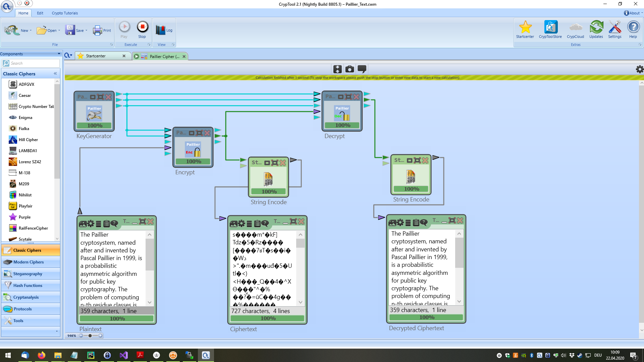Open data view icon of Decrypted Ciphertext component
The width and height of the screenshot is (644, 362).
pyautogui.click(x=408, y=222)
